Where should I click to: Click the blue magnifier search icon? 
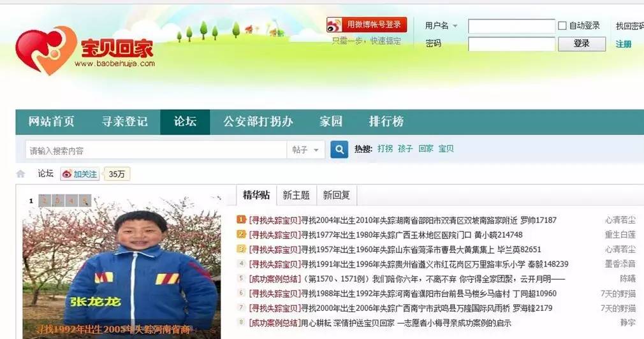point(339,150)
